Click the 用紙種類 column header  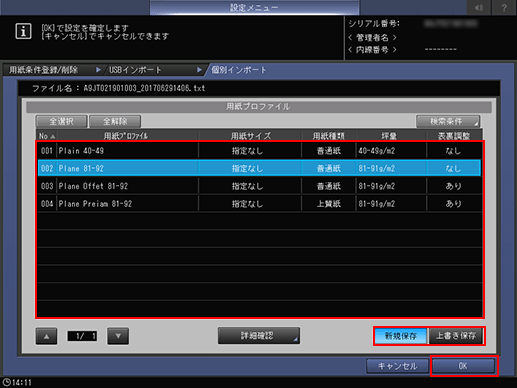pos(329,136)
